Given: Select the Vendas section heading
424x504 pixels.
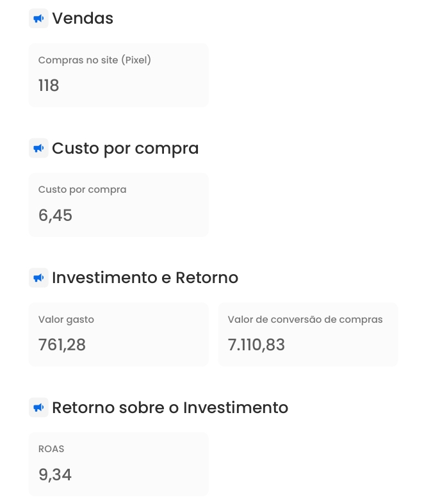Looking at the screenshot, I should (x=83, y=19).
